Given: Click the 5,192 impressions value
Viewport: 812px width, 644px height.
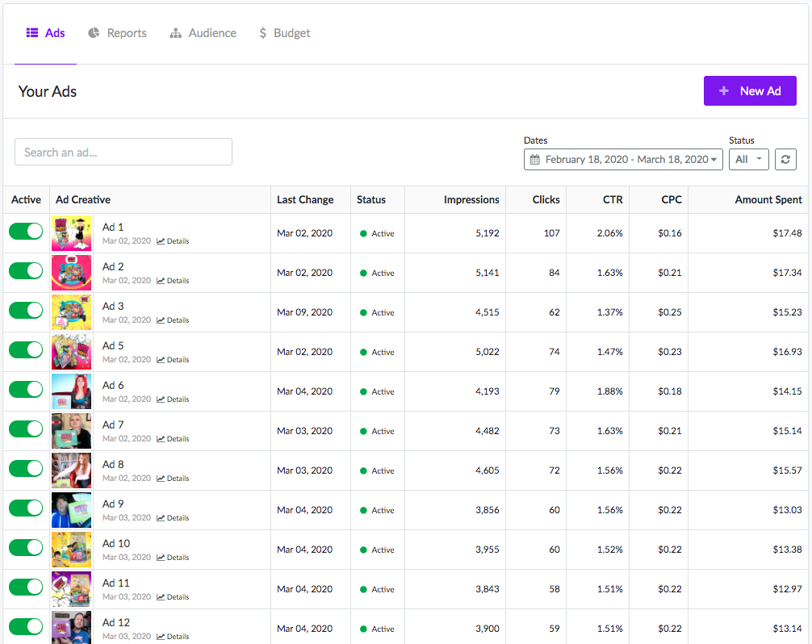Looking at the screenshot, I should (488, 233).
